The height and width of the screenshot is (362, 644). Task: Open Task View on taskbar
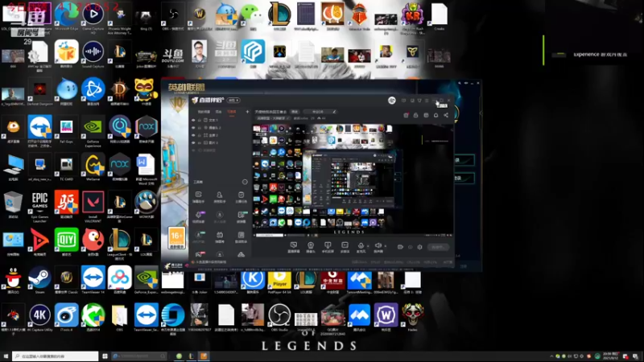coord(105,356)
